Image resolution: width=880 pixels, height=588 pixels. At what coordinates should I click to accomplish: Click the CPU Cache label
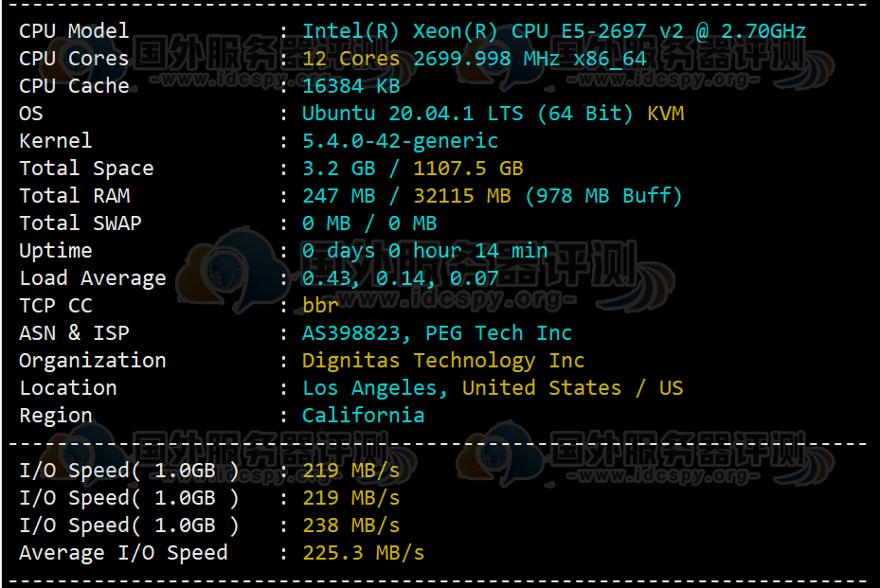coord(74,86)
